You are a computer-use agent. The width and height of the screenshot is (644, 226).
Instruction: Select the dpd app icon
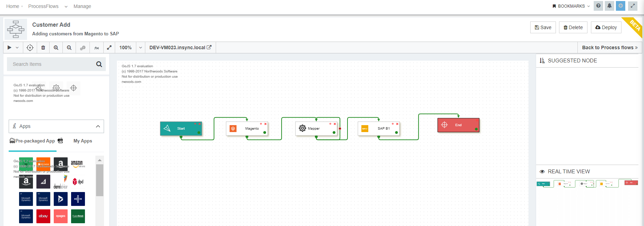[x=78, y=182]
